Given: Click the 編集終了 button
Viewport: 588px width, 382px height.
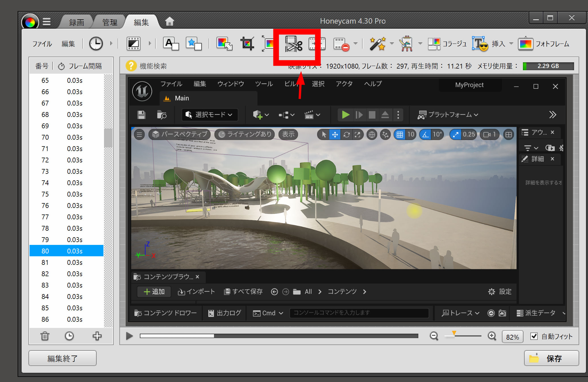Looking at the screenshot, I should pos(63,358).
